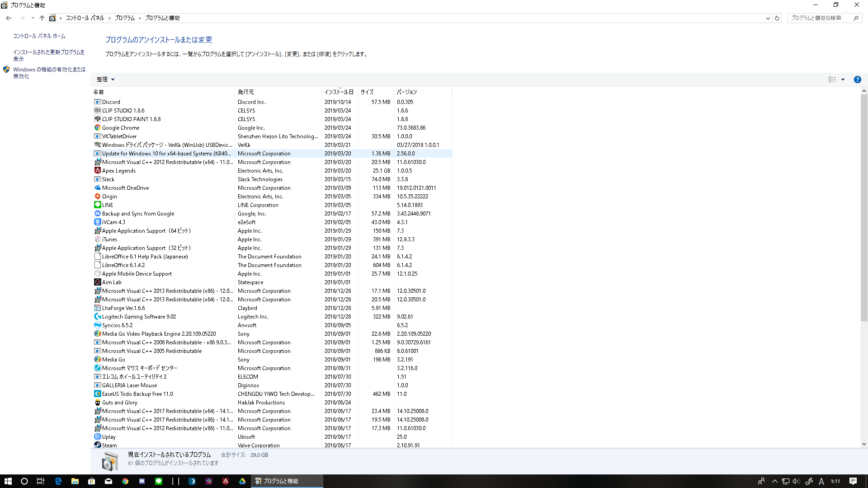Screen dimensions: 868x488
Task: Select the Discord icon in the program list
Action: pyautogui.click(x=97, y=102)
